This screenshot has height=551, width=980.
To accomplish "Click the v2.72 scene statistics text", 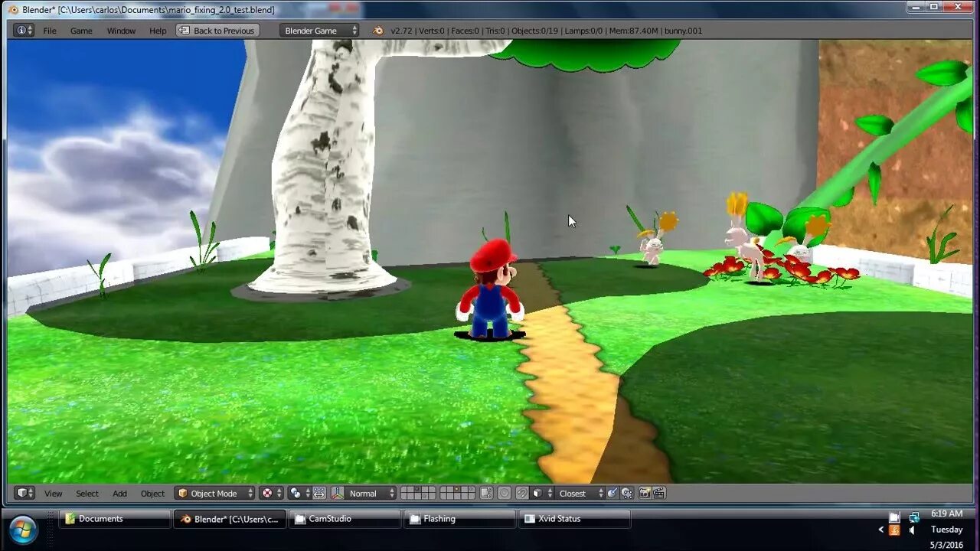I will (546, 31).
